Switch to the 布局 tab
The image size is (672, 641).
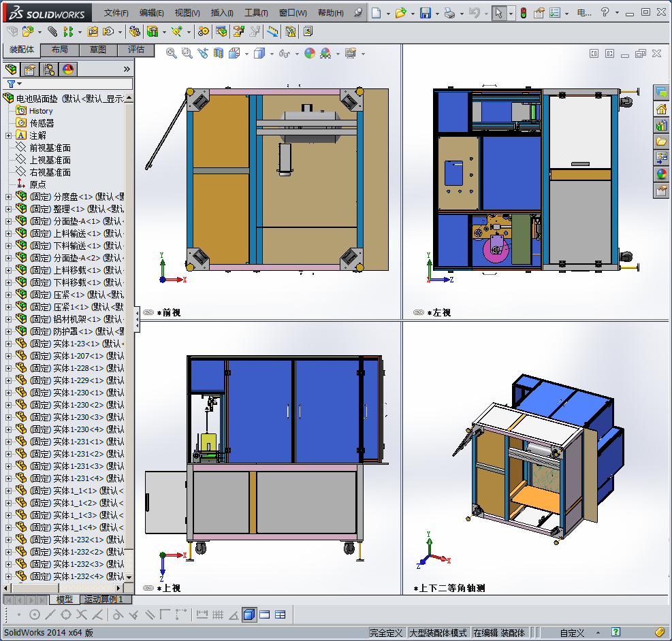click(x=59, y=50)
